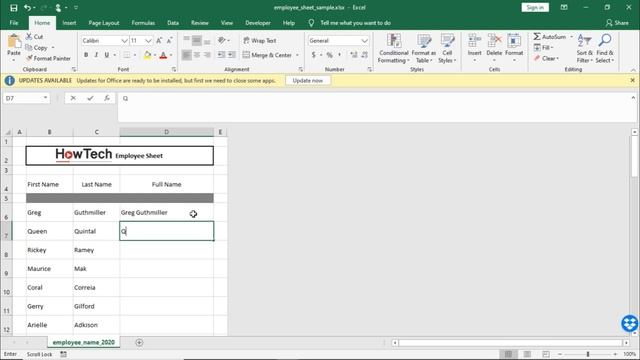This screenshot has height=360, width=640.
Task: Expand the Name Box dropdown arrow
Action: coord(45,98)
